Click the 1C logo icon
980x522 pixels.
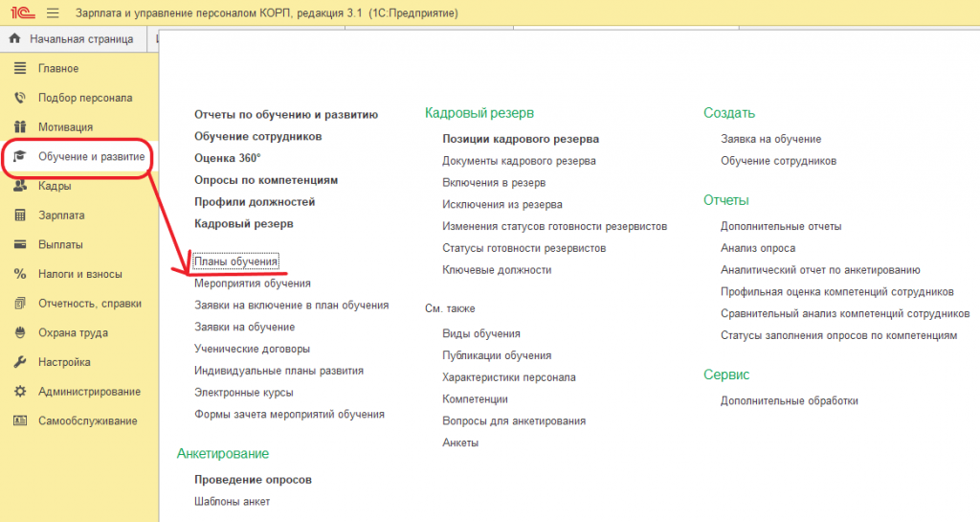[23, 12]
